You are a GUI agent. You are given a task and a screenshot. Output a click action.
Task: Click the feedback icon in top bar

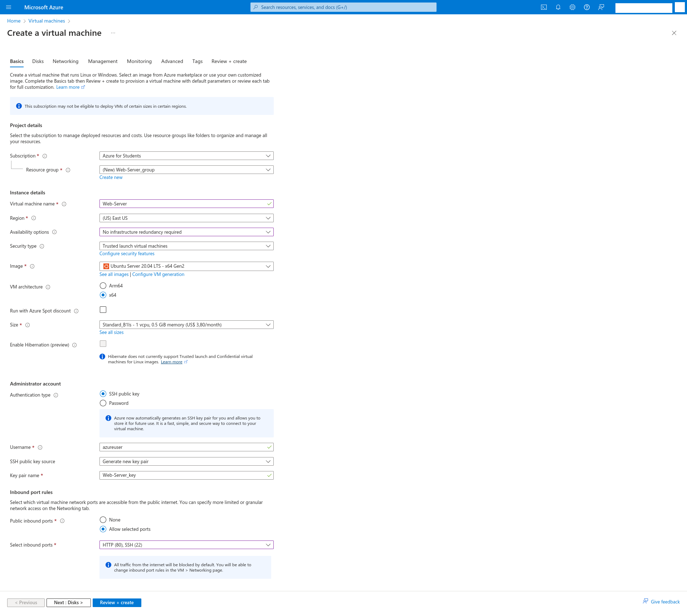pyautogui.click(x=601, y=7)
